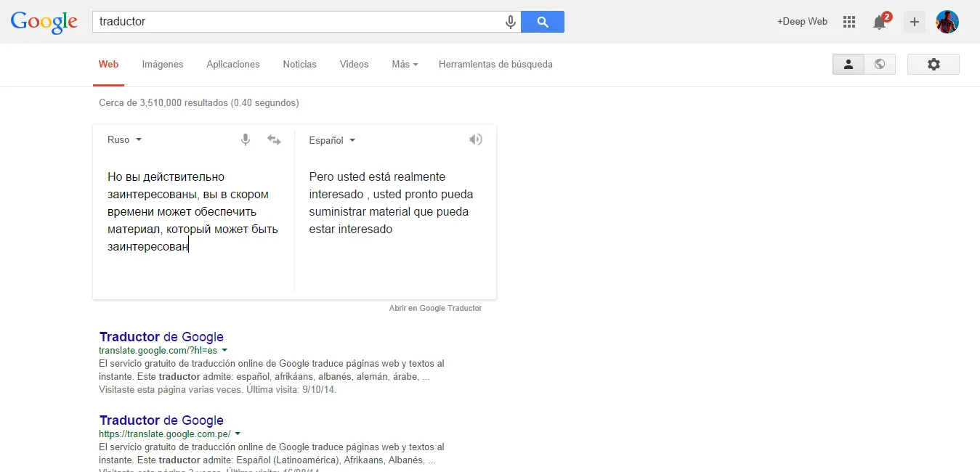This screenshot has width=980, height=472.
Task: Switch to the Noticias tab
Action: (x=300, y=64)
